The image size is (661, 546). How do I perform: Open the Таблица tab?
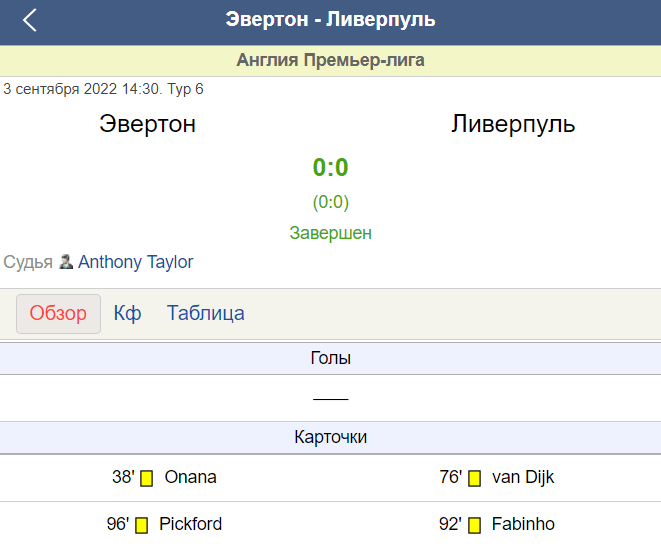click(206, 313)
